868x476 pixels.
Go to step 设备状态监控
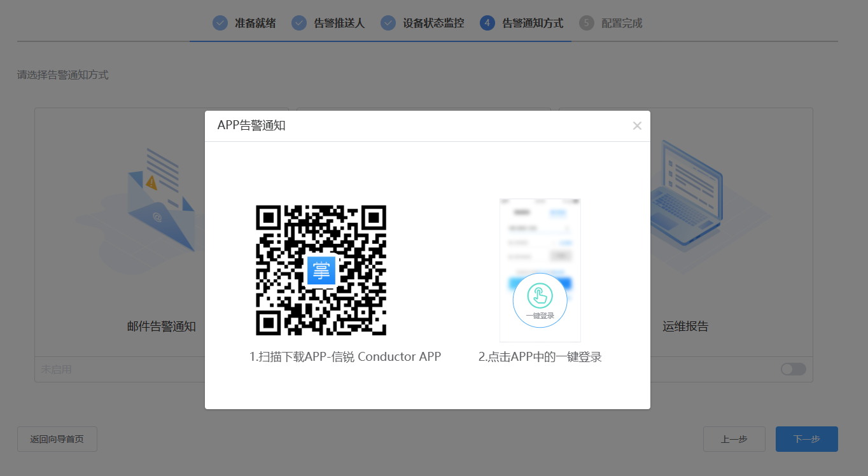tap(422, 24)
